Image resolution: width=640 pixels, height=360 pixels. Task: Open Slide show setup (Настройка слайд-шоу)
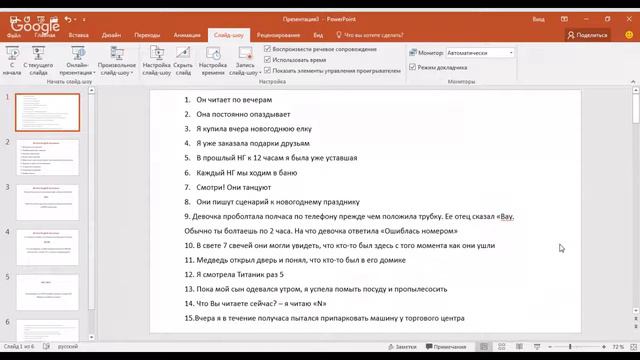[x=157, y=60]
